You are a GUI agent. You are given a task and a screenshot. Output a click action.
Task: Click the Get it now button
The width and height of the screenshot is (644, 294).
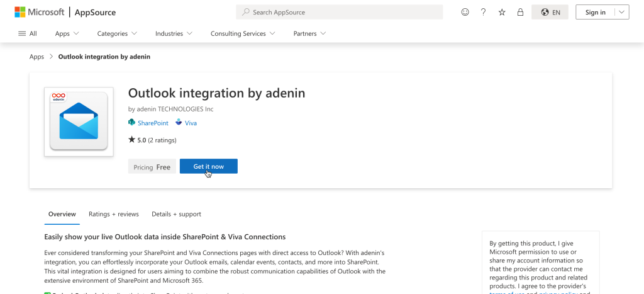coord(209,166)
